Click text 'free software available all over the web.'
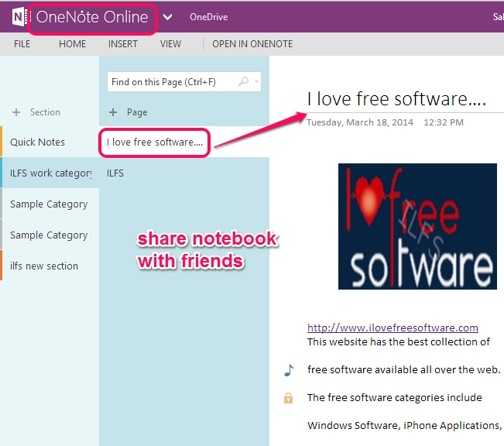Viewport: 504px width, 446px height. (403, 370)
